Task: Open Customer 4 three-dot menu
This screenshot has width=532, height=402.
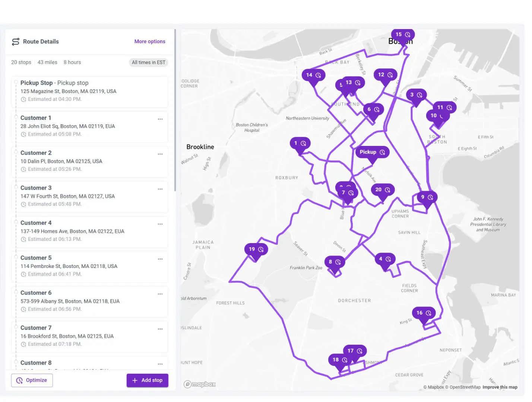Action: coord(160,224)
